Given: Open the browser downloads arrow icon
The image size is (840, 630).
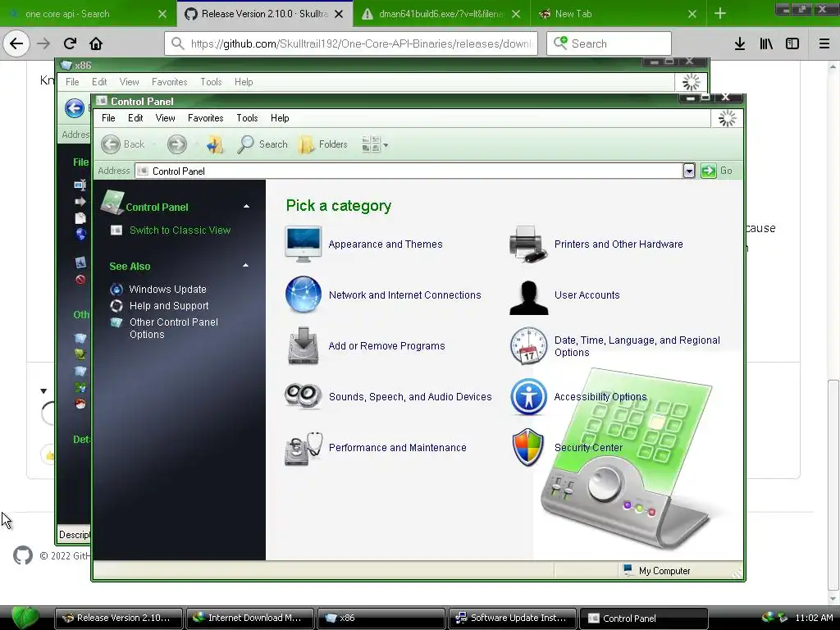Looking at the screenshot, I should tap(740, 43).
